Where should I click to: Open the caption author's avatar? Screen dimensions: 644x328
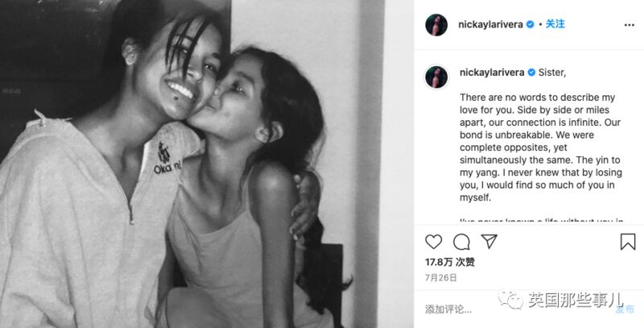click(436, 77)
